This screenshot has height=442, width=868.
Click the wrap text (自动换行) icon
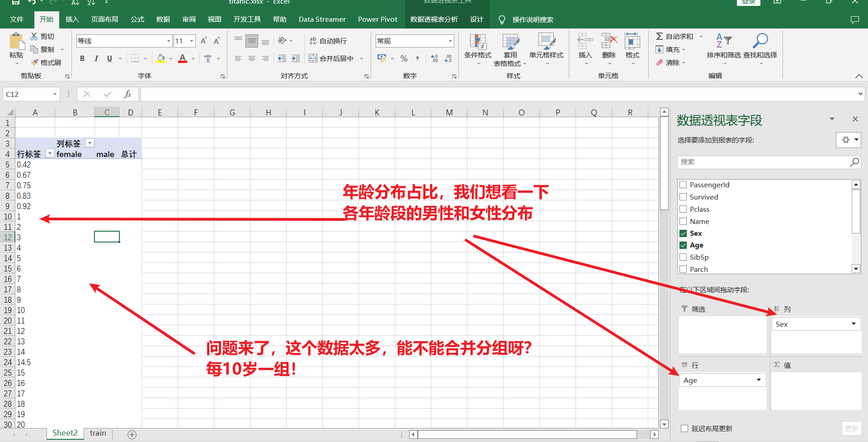[313, 41]
